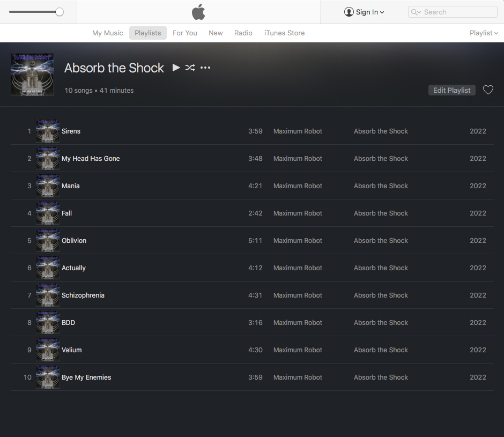Click the Sirens track album artwork
The height and width of the screenshot is (437, 504).
click(48, 131)
